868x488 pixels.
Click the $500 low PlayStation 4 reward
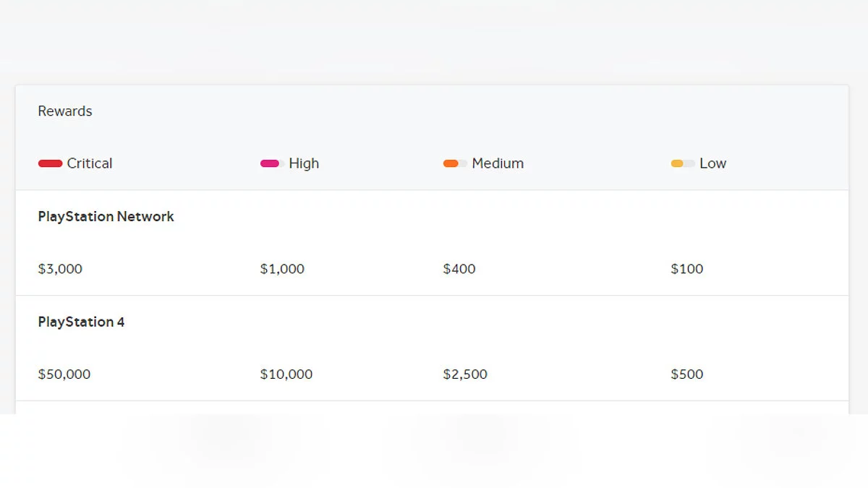pyautogui.click(x=686, y=374)
